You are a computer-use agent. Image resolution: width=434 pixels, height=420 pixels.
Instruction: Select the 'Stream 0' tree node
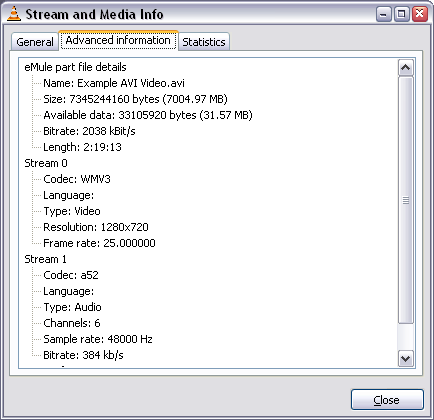46,163
